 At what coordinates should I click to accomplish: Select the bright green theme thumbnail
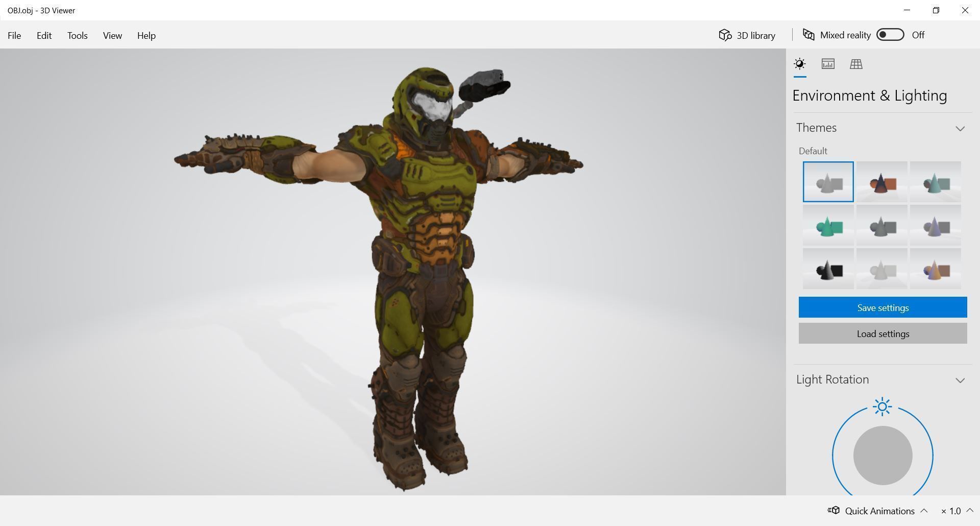pyautogui.click(x=828, y=225)
